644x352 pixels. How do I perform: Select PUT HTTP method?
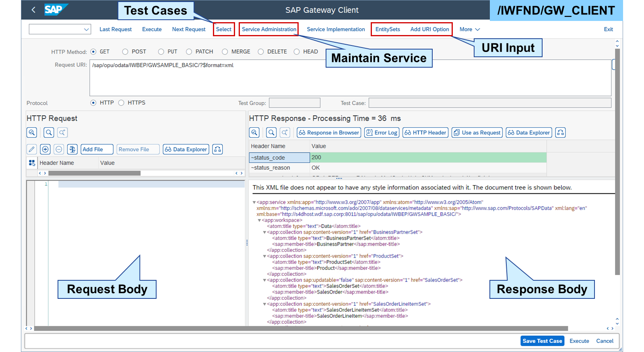(161, 52)
